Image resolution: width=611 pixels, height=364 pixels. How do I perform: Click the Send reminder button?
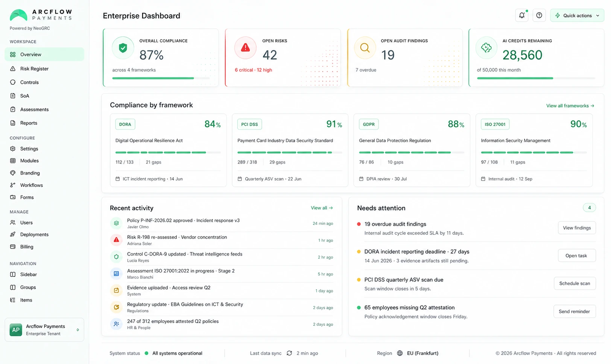tap(575, 311)
